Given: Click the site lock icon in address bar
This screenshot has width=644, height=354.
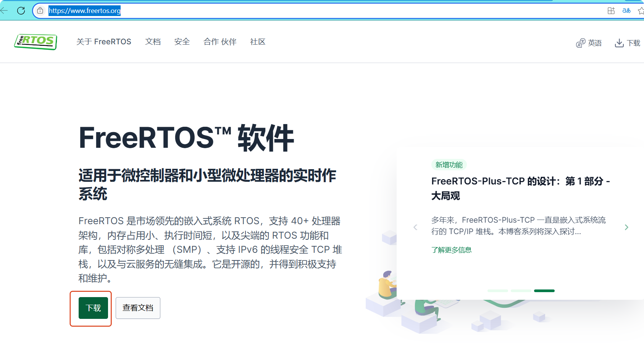Looking at the screenshot, I should click(40, 11).
